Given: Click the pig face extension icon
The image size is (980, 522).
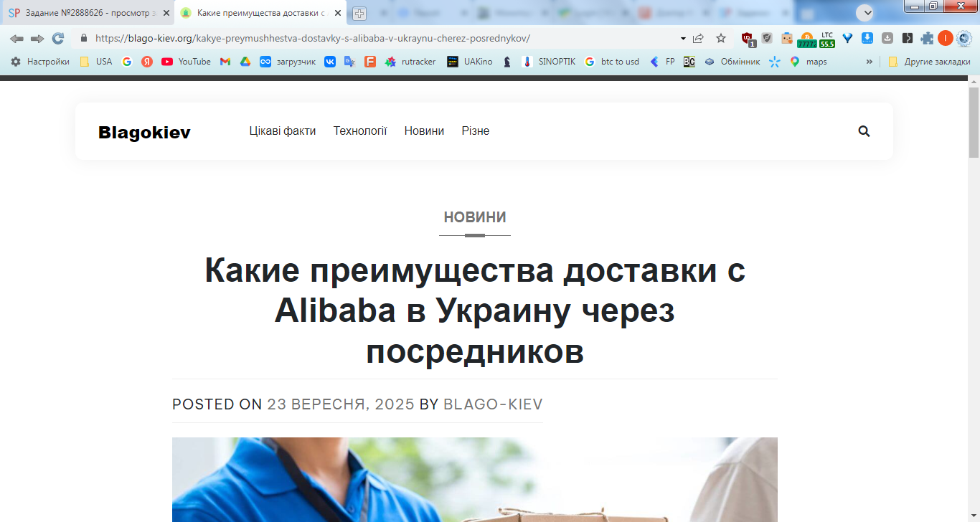Looking at the screenshot, I should click(x=787, y=39).
